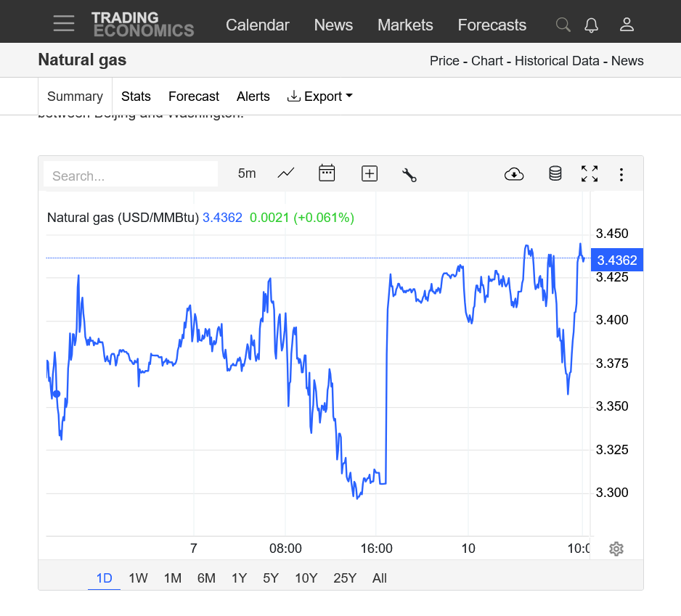The height and width of the screenshot is (616, 681).
Task: Go to the News section
Action: 333,25
